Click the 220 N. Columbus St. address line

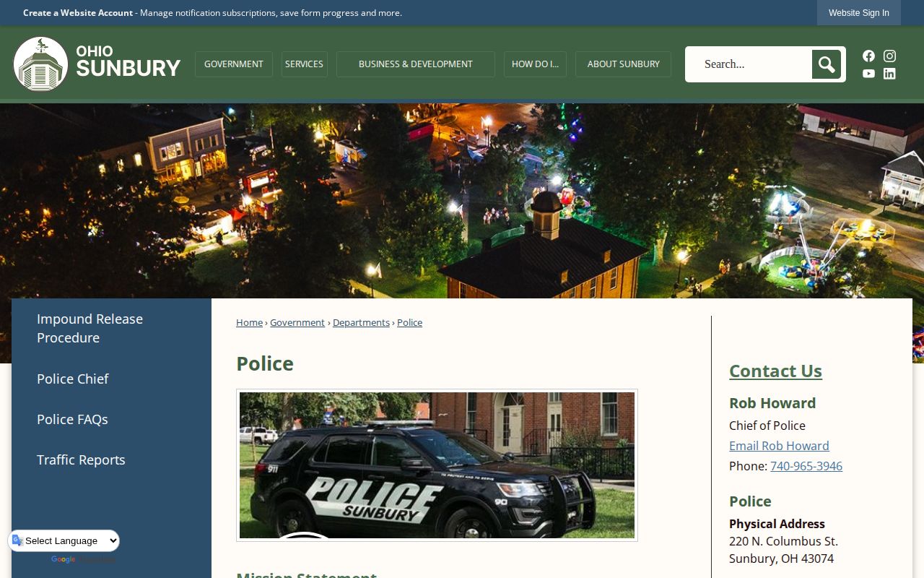(x=783, y=541)
